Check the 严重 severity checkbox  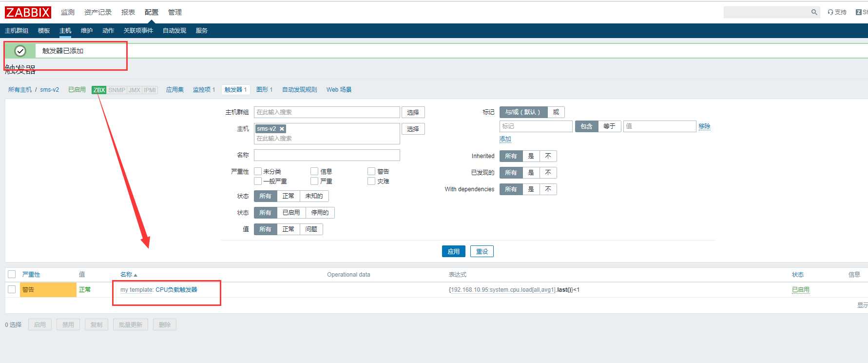[x=314, y=181]
